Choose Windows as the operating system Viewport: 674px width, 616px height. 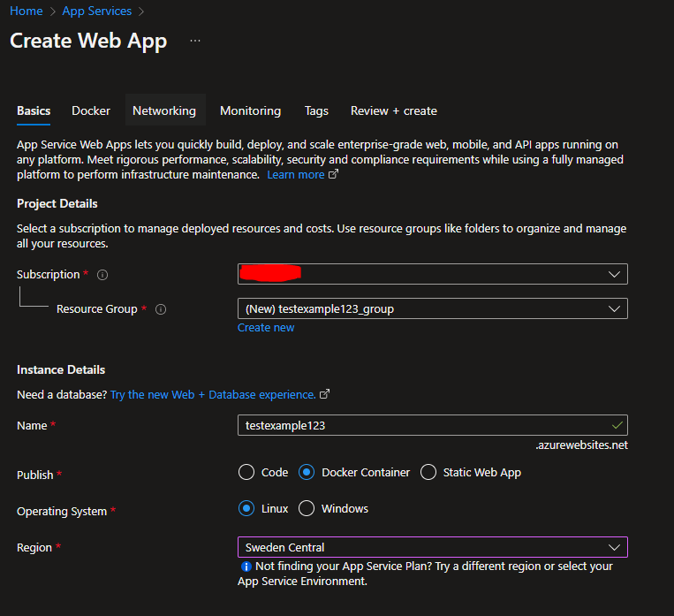[307, 509]
